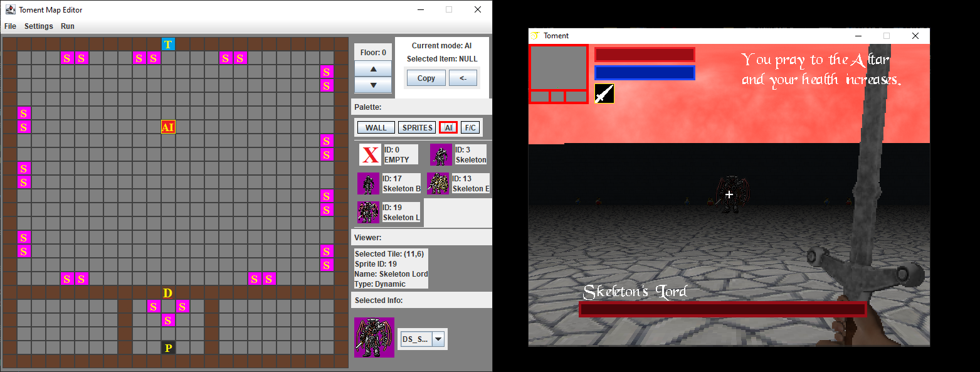The image size is (980, 372).
Task: Click the back arrow <- button
Action: (x=463, y=78)
